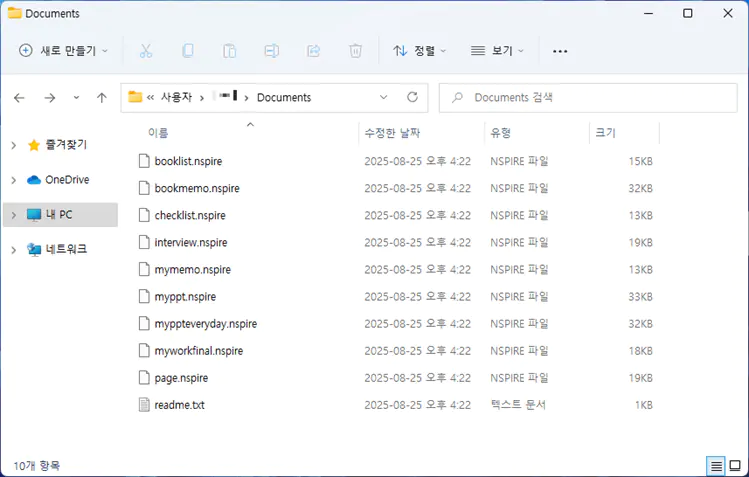Switch to large icons view in status bar
The image size is (749, 477).
pyautogui.click(x=734, y=466)
